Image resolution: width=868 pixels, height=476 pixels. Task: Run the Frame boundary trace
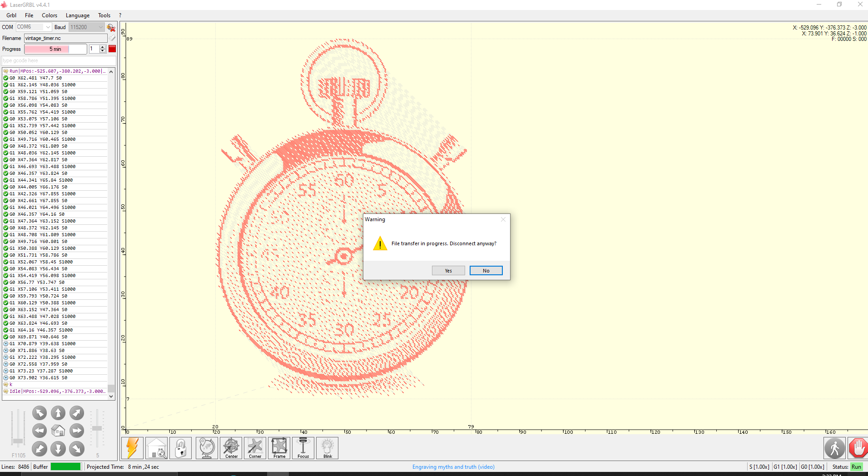point(279,448)
